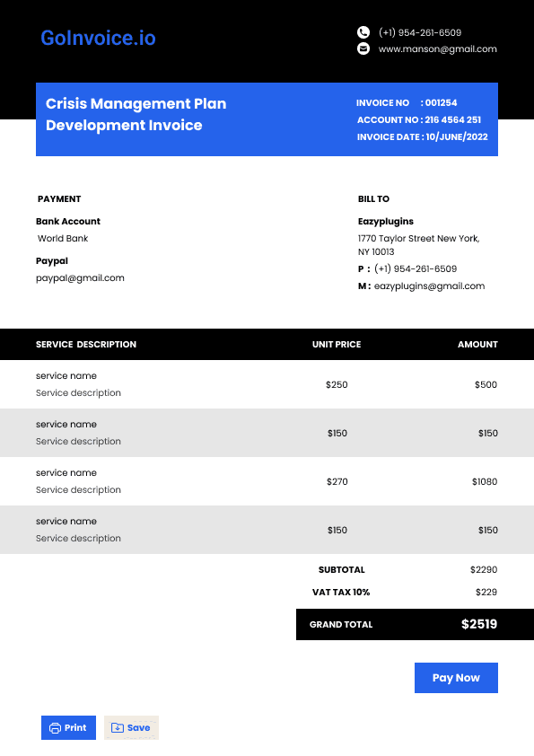
Task: Click the www.manson@gmail.com email address
Action: pyautogui.click(x=438, y=48)
